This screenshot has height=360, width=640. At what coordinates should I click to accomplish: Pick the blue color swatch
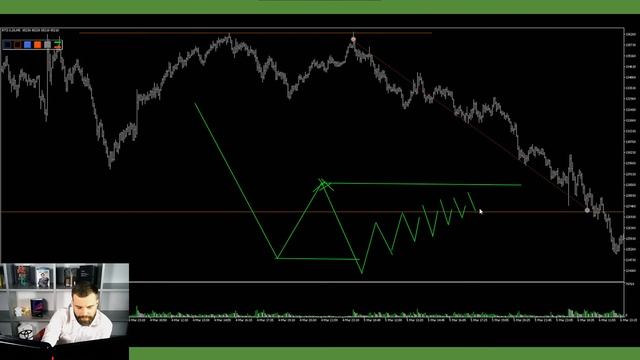(x=28, y=44)
